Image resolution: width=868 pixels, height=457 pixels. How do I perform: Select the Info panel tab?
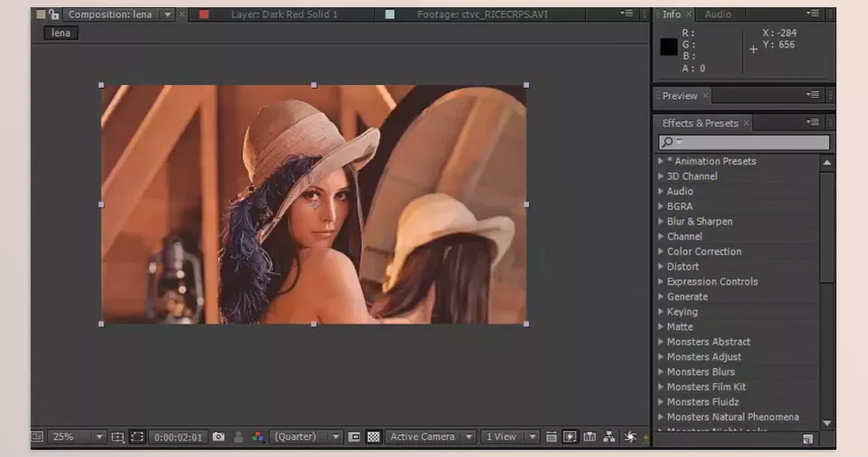pos(672,14)
